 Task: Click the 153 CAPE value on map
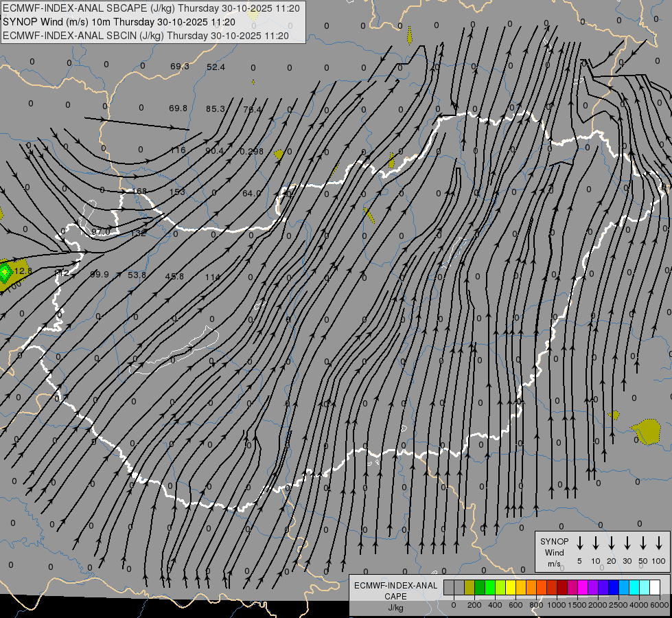pyautogui.click(x=177, y=192)
